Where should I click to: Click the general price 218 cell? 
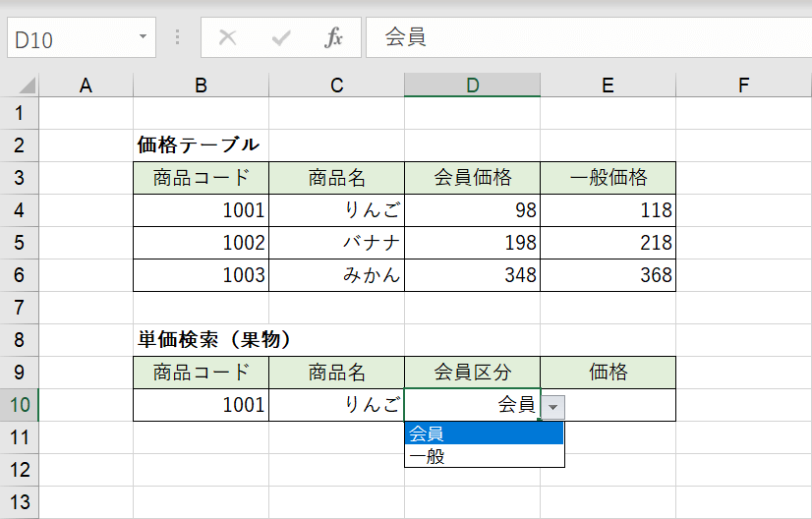608,243
